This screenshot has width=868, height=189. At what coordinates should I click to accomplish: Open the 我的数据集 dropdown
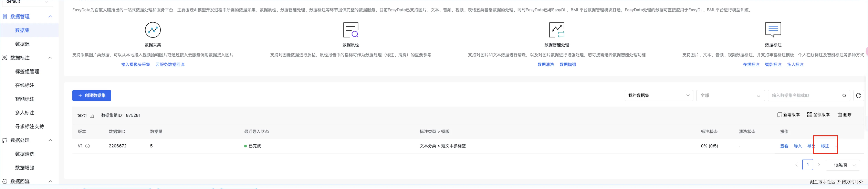tap(658, 96)
